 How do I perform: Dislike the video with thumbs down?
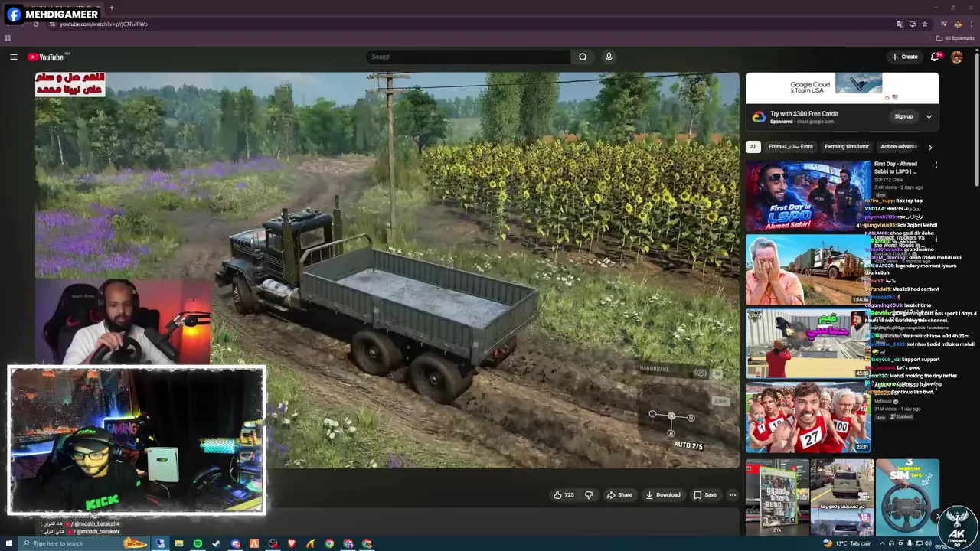pos(589,495)
